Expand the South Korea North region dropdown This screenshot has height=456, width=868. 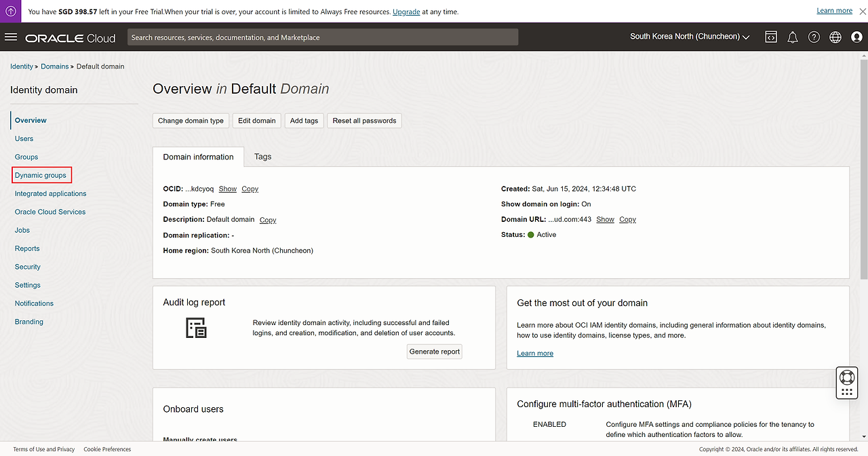pos(690,37)
